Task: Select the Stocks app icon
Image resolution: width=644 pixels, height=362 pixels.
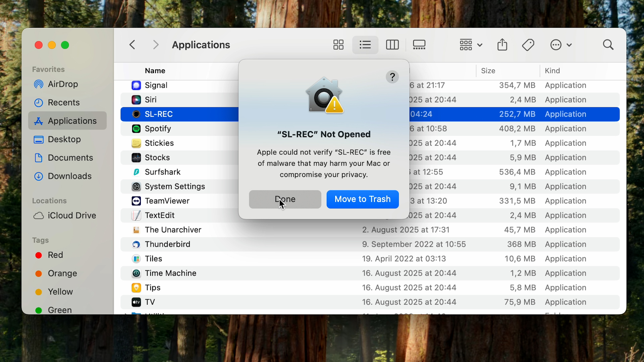Action: [x=136, y=158]
